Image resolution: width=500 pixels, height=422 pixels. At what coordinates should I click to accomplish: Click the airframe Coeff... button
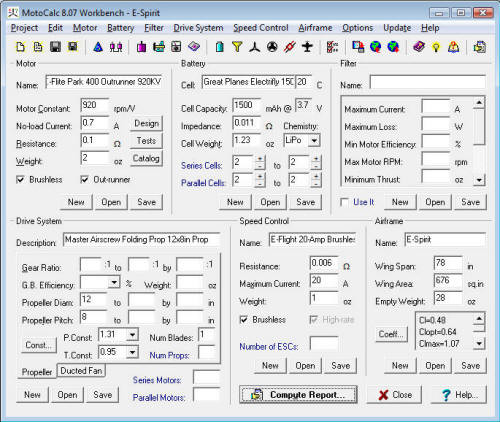391,334
